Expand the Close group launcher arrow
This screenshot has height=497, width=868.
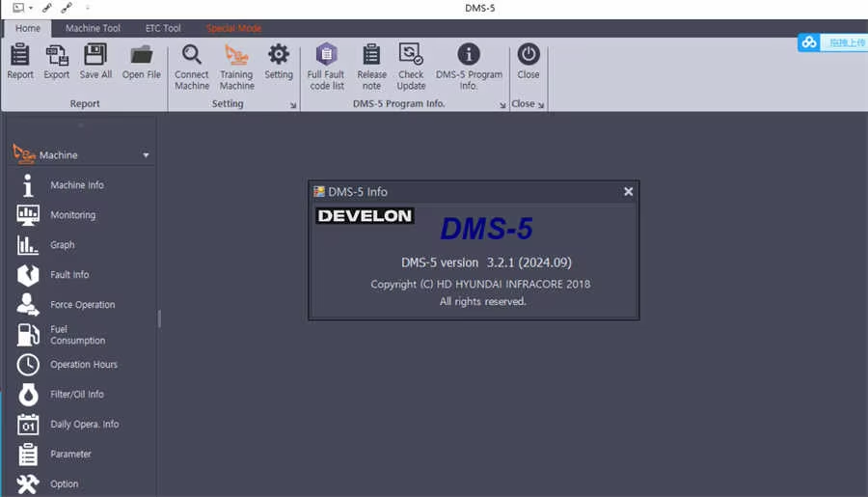click(541, 105)
